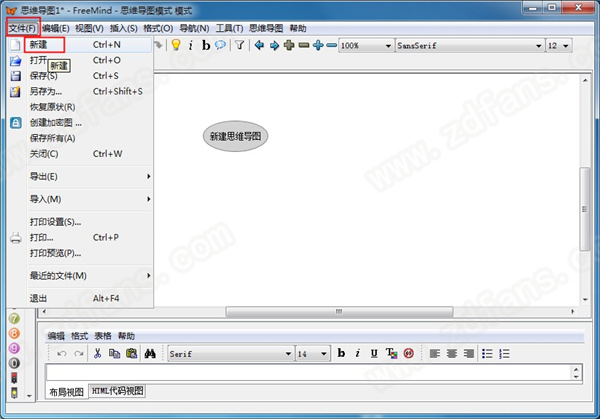The width and height of the screenshot is (600, 419).
Task: Open the 插入(S) menu
Action: 123,28
